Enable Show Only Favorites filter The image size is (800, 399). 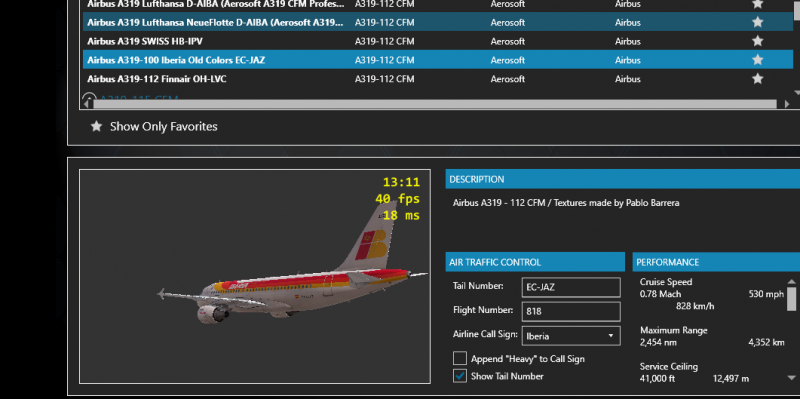click(154, 127)
